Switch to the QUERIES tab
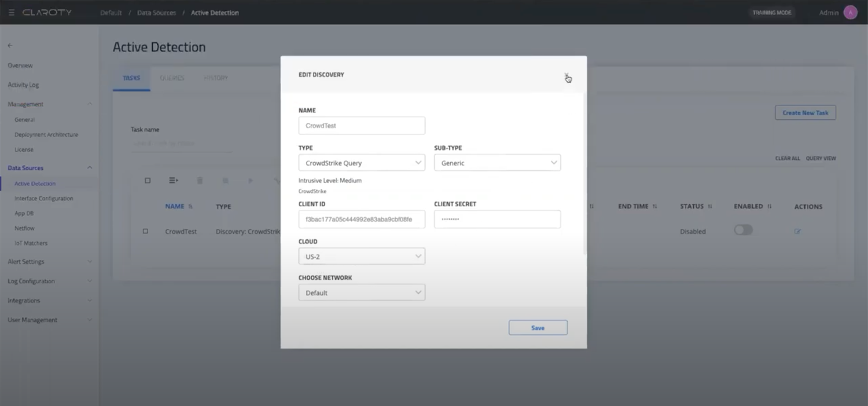Screen dimensions: 868x406 171,78
